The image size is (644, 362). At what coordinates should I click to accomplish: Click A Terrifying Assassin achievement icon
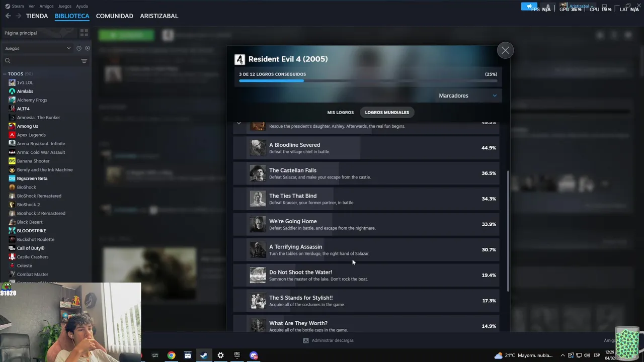[x=258, y=250]
